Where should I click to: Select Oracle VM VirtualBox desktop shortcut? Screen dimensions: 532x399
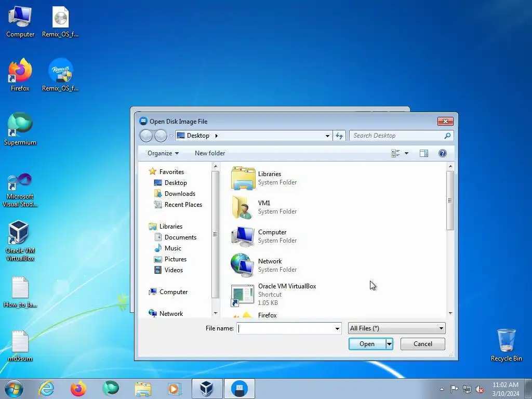click(20, 241)
